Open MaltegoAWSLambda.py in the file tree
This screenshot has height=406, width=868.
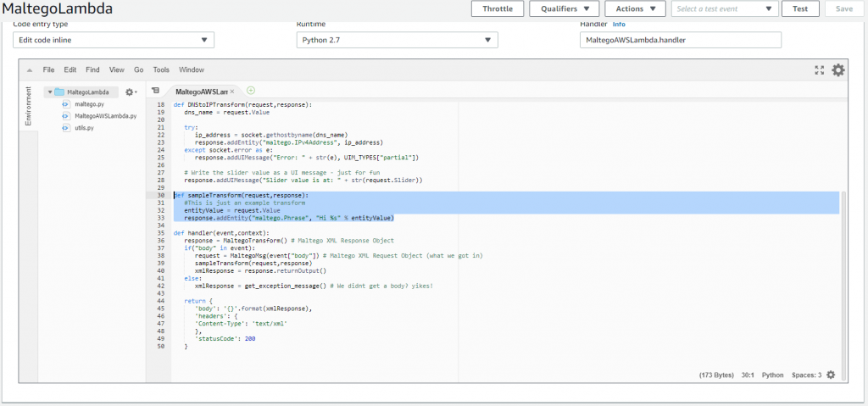pyautogui.click(x=106, y=116)
